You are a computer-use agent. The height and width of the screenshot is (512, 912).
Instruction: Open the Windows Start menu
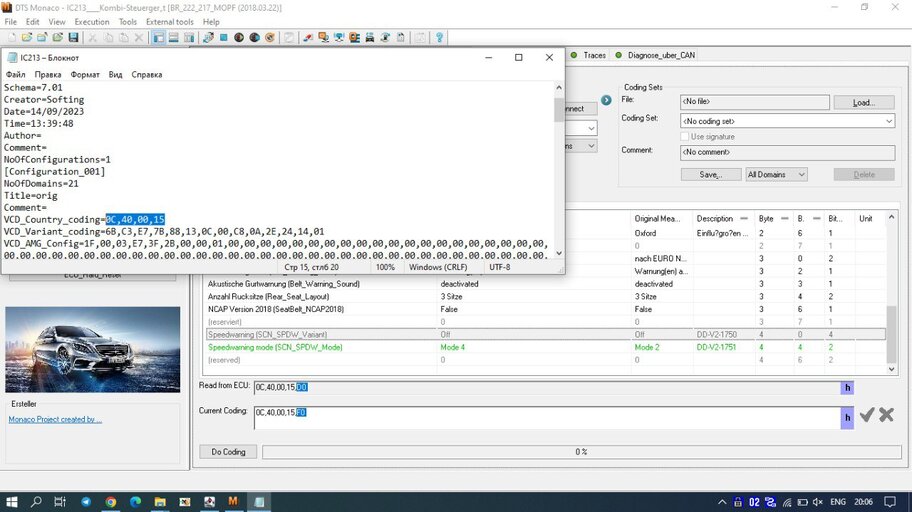[11, 502]
